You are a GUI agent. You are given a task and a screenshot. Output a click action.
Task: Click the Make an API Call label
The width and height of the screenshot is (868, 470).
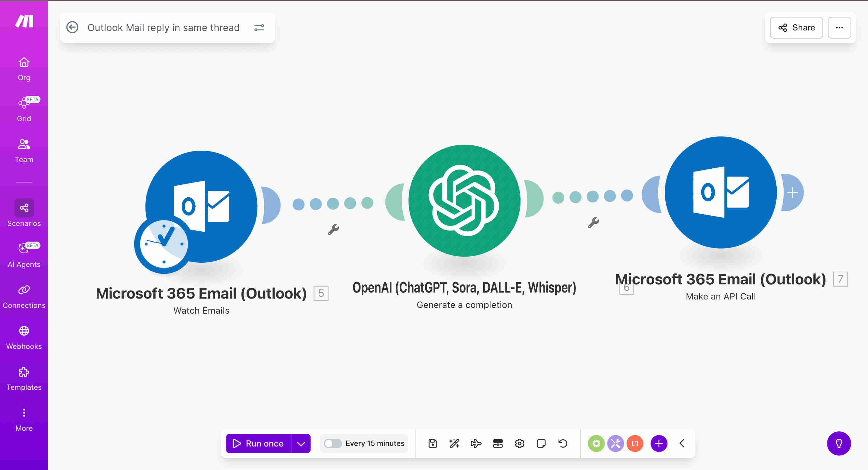[x=721, y=296]
